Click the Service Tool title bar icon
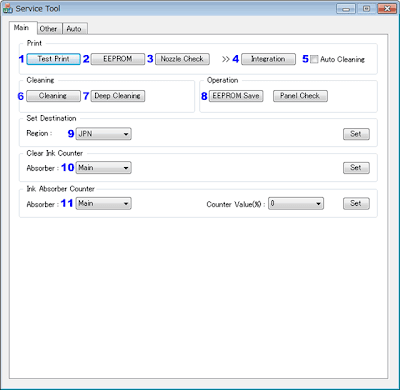 point(7,9)
